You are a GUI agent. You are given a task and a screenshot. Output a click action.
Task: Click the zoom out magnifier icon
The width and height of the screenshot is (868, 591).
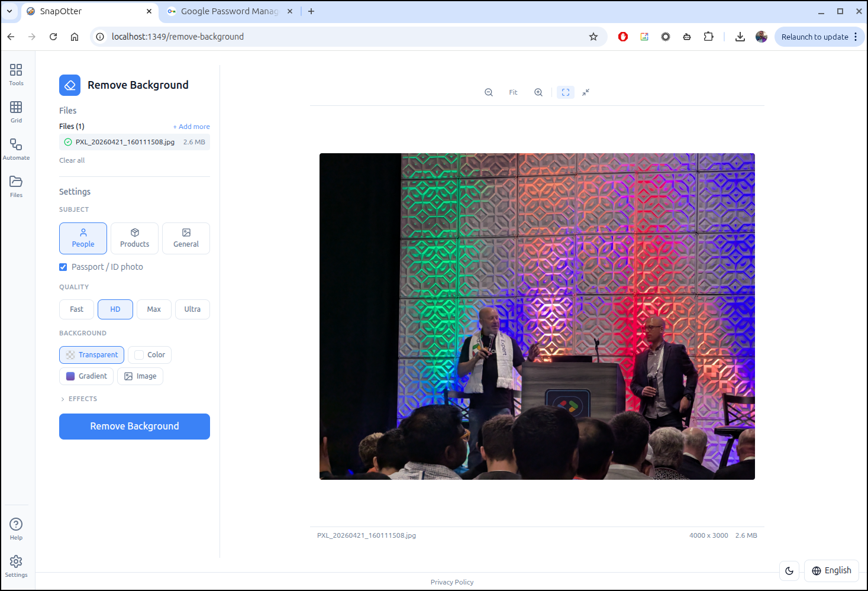489,92
